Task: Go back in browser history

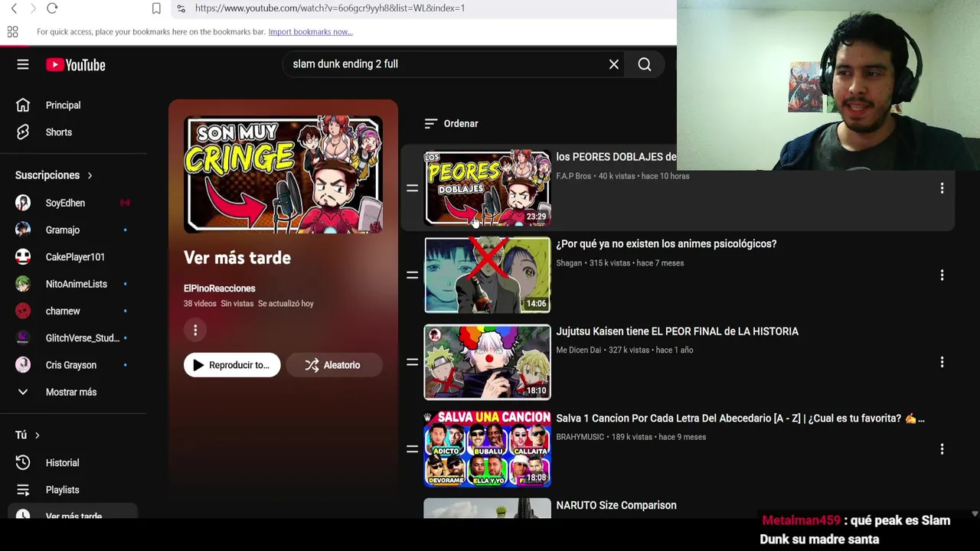Action: (x=14, y=8)
